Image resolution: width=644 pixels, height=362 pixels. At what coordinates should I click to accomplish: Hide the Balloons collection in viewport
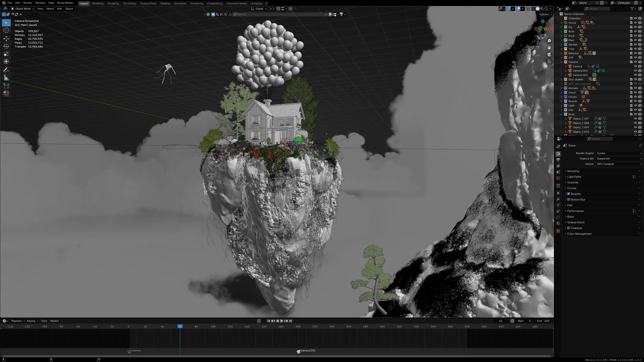635,53
